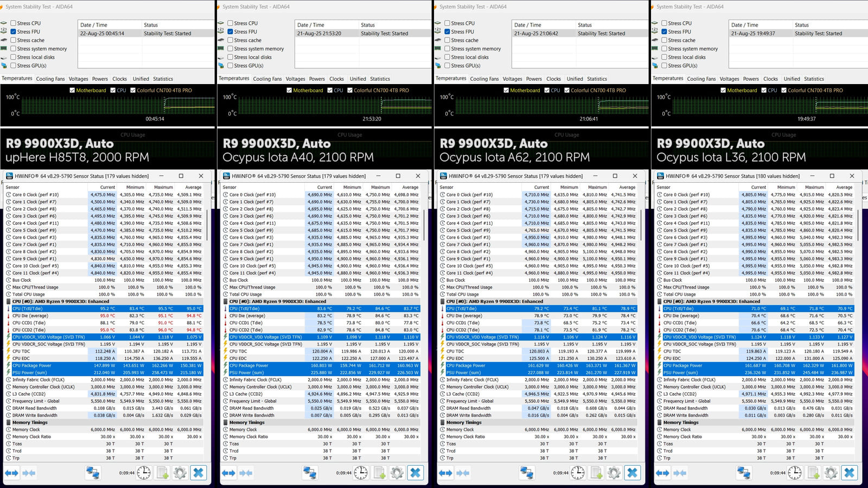
Task: Select the 'Stability Test: Started' log entry dated 22-Aug-25 00:45:14
Action: click(146, 34)
